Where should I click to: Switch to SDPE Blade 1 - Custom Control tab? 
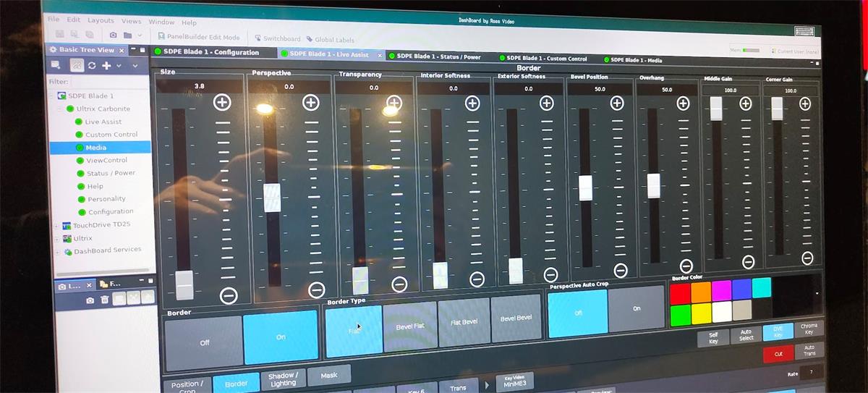(x=546, y=58)
